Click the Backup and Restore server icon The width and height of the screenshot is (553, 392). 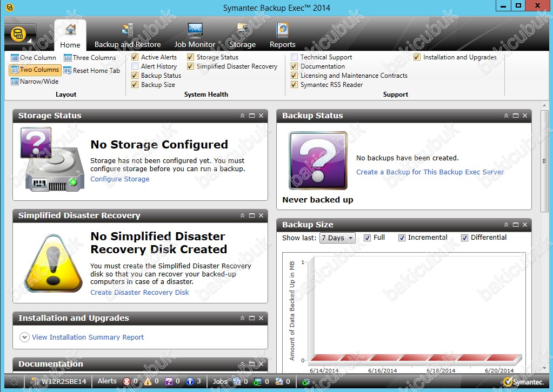[128, 30]
